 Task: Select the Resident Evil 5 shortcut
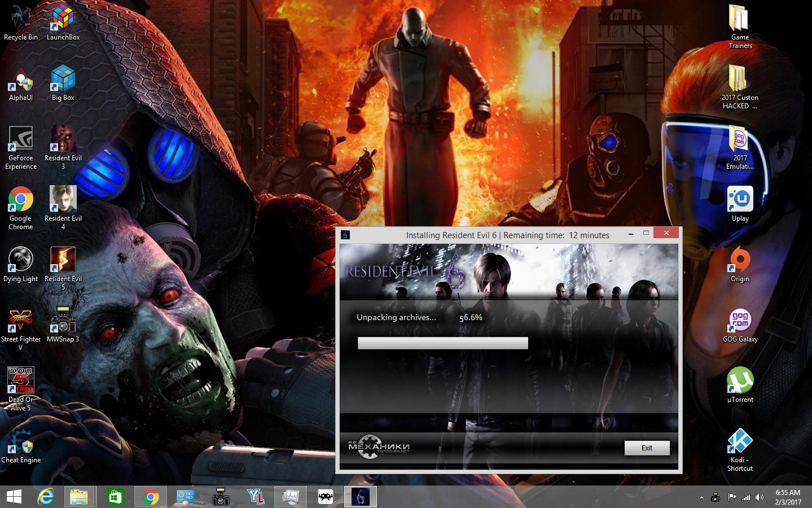point(63,269)
